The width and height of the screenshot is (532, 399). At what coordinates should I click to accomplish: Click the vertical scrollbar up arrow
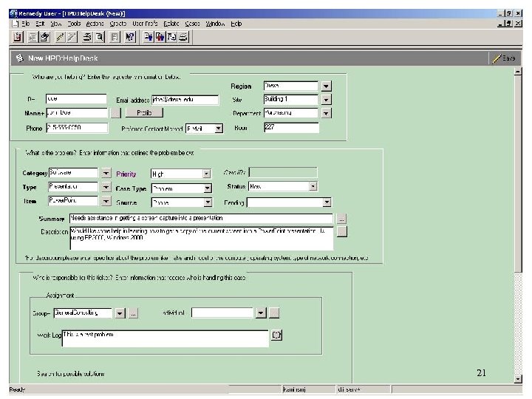pyautogui.click(x=518, y=71)
